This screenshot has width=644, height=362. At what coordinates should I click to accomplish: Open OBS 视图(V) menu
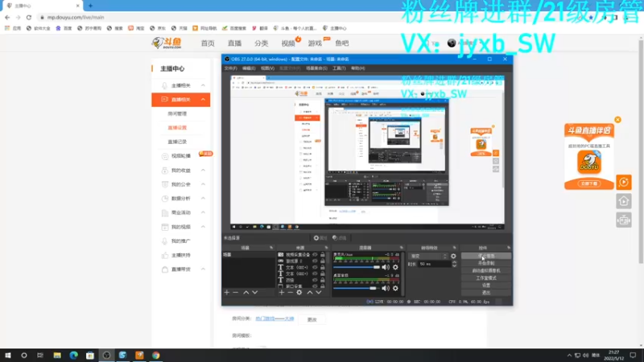[267, 68]
